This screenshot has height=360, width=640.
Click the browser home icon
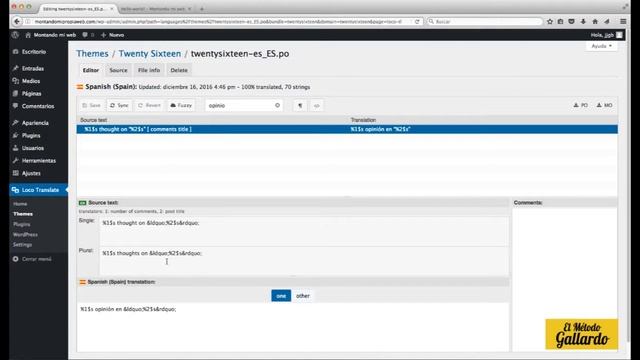point(595,22)
